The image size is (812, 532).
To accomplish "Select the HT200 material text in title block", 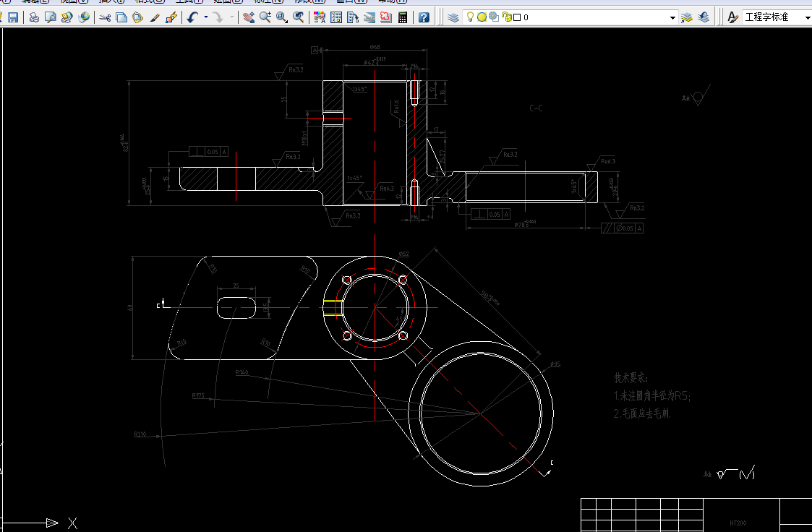I will click(x=738, y=523).
